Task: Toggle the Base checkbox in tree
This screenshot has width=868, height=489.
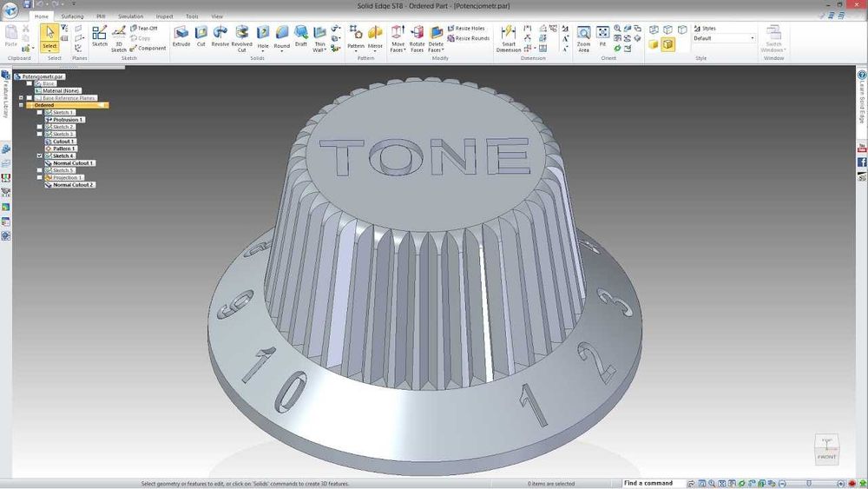Action: click(30, 83)
